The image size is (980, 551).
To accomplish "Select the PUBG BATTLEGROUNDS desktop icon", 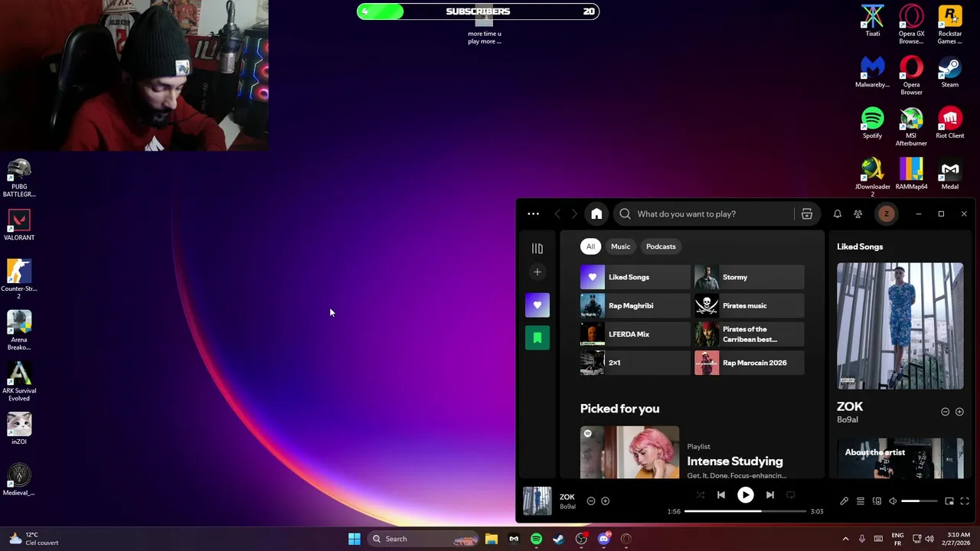I will tap(19, 178).
